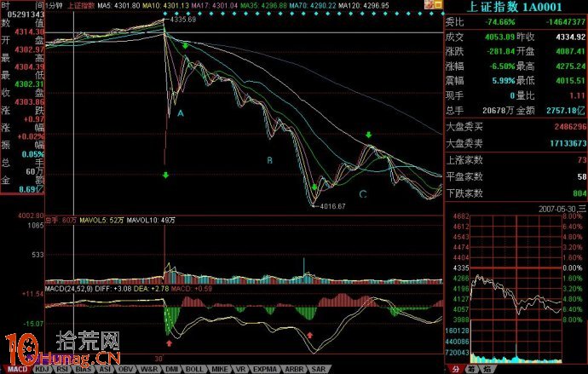Open the DMI indicator tab
588x374 pixels.
[172, 370]
